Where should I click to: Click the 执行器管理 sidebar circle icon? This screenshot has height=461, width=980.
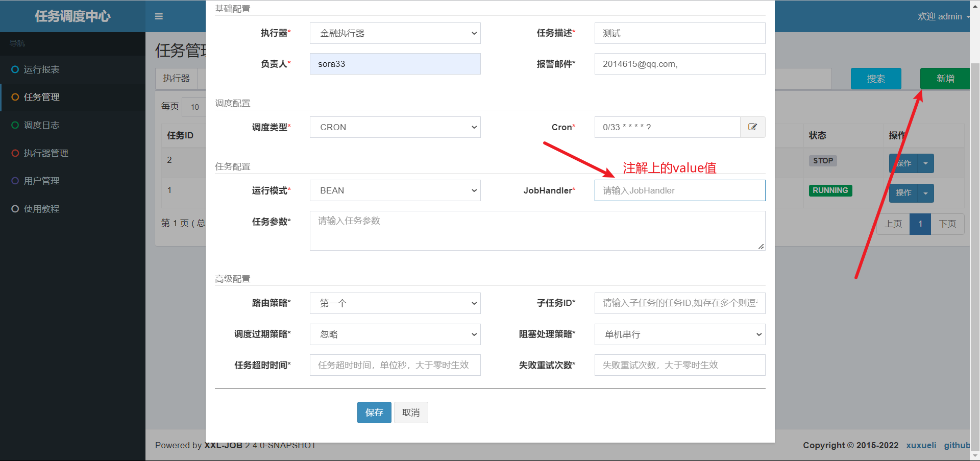click(15, 153)
